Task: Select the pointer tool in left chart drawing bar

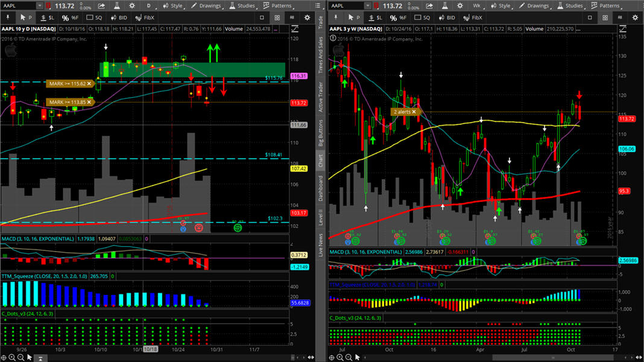Action: 25,17
